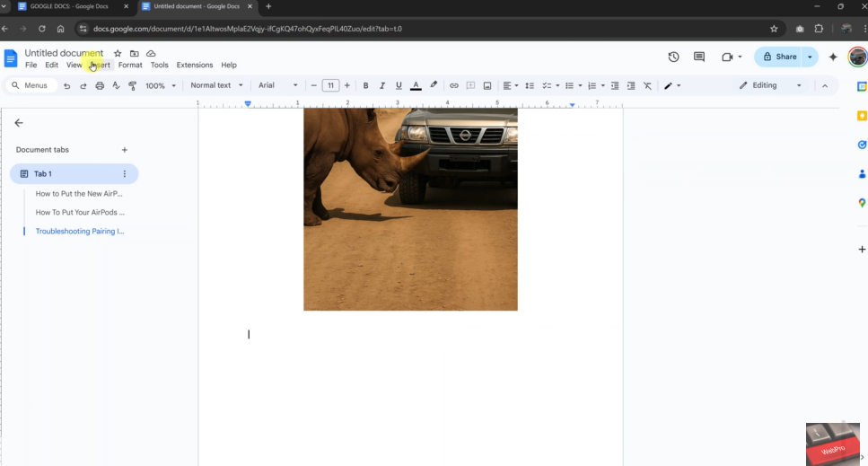Click the Move to folder icon
The image size is (868, 466).
(x=134, y=54)
